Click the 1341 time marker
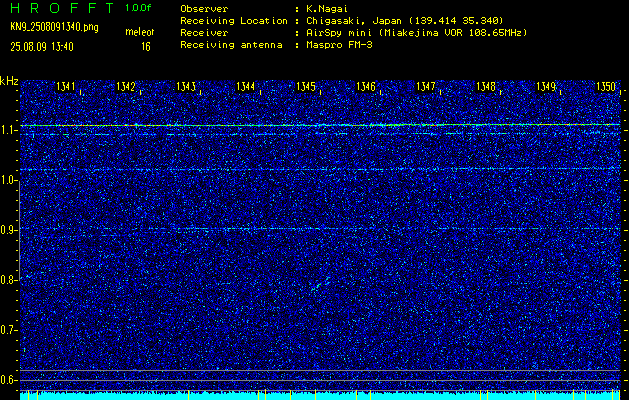The width and height of the screenshot is (629, 400). pyautogui.click(x=65, y=87)
